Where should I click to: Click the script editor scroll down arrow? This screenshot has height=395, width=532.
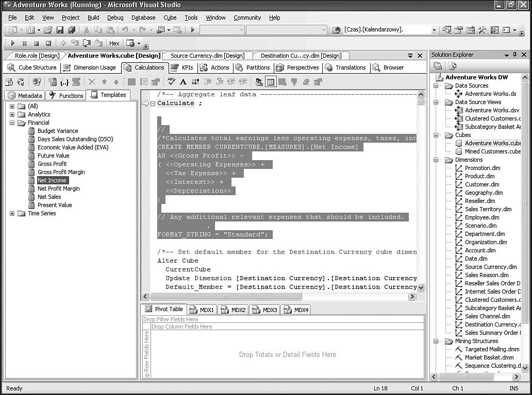click(x=421, y=287)
